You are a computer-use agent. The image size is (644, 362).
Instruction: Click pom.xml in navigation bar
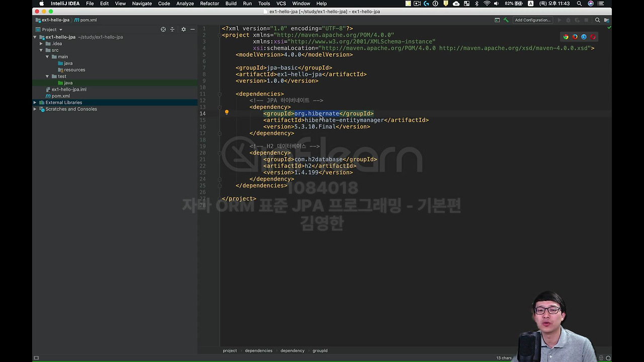coord(85,20)
